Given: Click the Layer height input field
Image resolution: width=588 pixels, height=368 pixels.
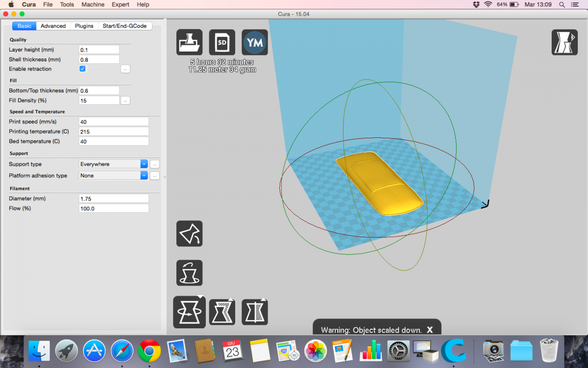Looking at the screenshot, I should pyautogui.click(x=99, y=50).
